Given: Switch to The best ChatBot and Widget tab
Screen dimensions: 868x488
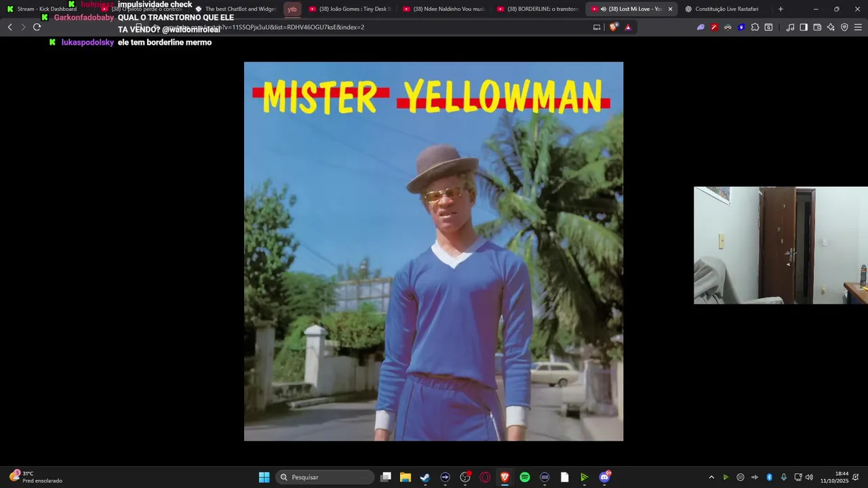Looking at the screenshot, I should 236,9.
